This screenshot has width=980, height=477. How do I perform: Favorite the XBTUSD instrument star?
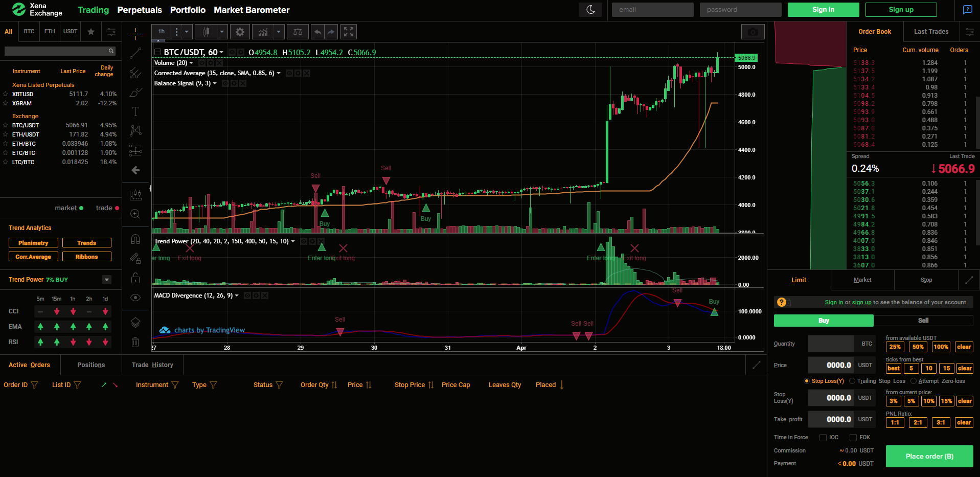[x=6, y=94]
